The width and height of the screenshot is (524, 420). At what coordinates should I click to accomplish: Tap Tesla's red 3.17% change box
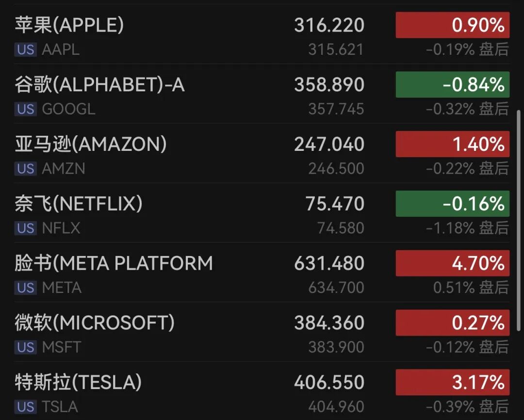(x=453, y=382)
